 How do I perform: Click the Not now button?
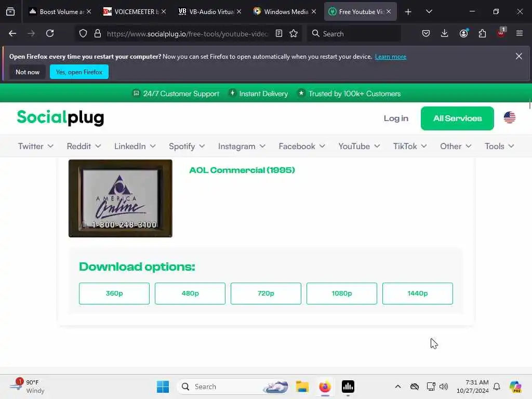(28, 72)
